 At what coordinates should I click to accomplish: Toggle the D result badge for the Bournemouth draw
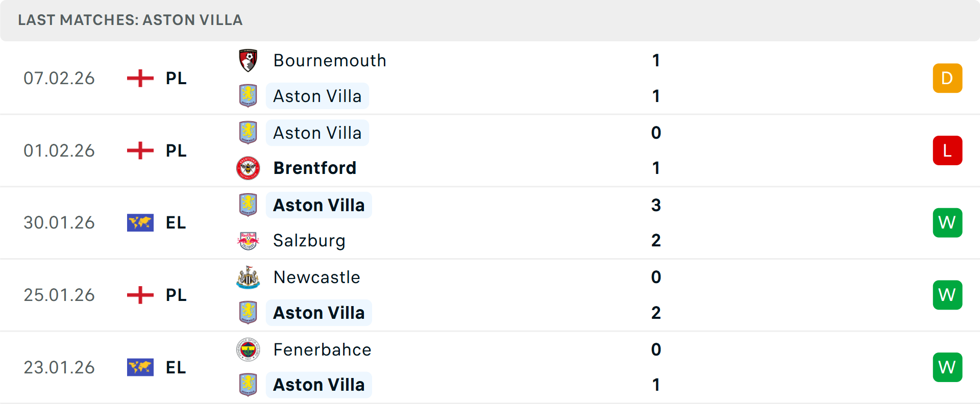pos(947,78)
